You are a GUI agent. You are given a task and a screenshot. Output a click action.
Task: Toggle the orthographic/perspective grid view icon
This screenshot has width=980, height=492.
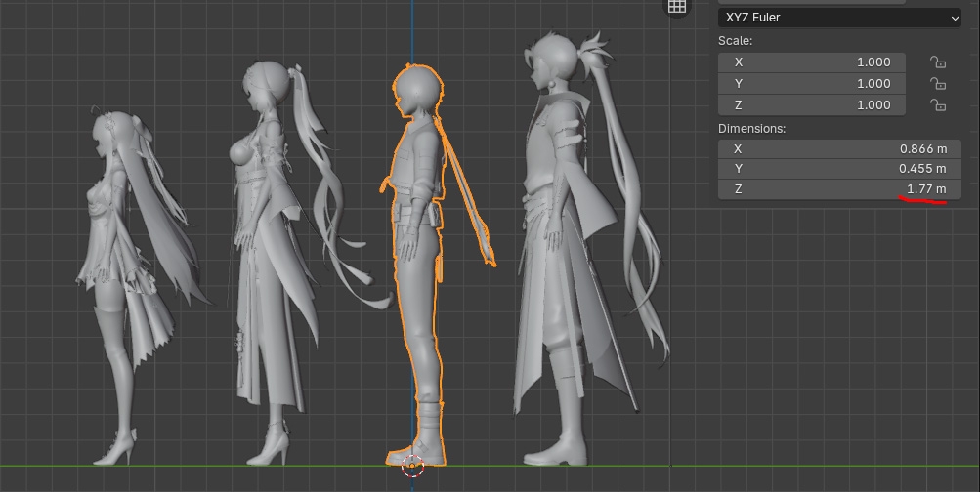677,6
